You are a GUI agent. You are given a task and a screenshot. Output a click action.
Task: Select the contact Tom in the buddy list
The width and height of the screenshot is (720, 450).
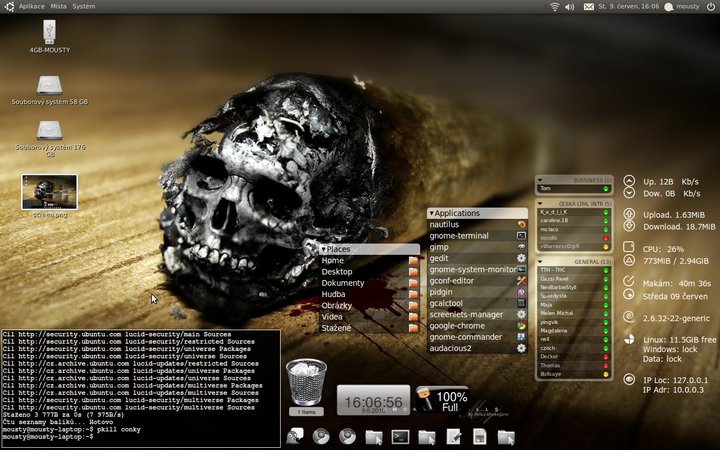[546, 188]
